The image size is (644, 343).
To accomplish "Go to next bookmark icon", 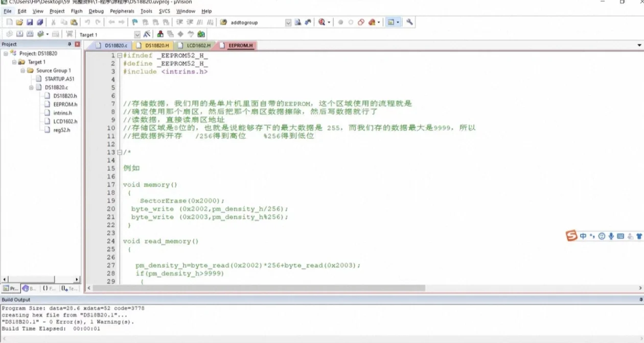I will tap(155, 22).
